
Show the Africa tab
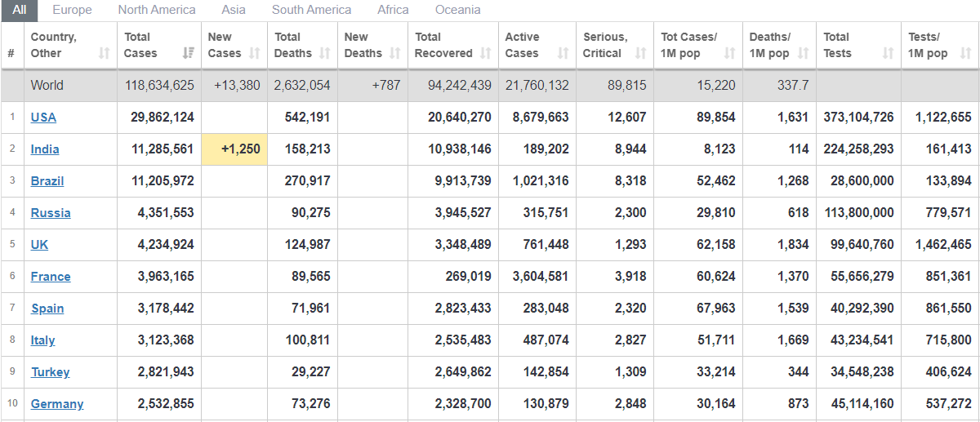[x=393, y=10]
